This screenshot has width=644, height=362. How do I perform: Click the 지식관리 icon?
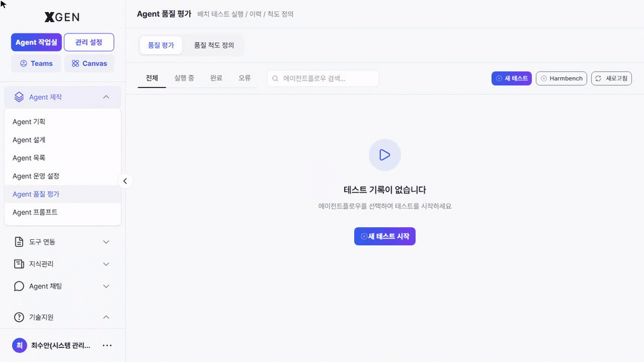coord(19,264)
